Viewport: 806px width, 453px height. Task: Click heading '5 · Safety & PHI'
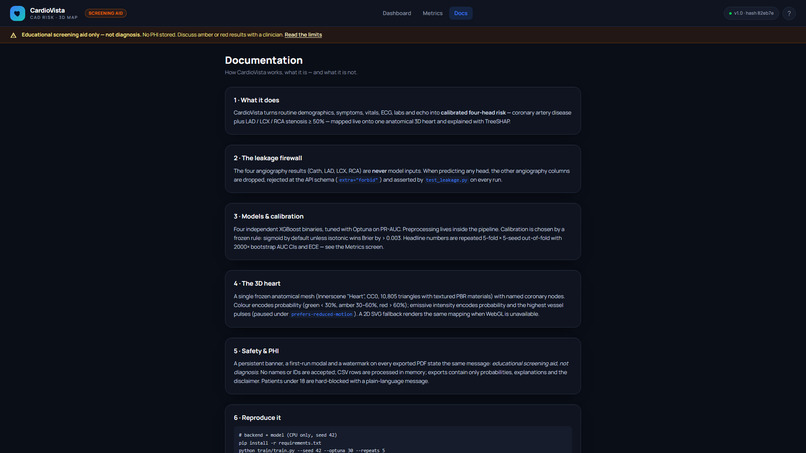point(256,351)
